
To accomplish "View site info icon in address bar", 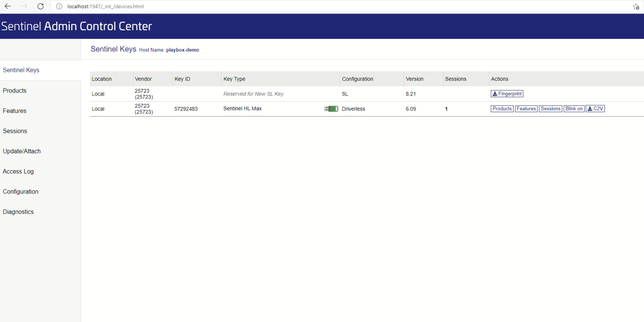I will click(x=59, y=6).
